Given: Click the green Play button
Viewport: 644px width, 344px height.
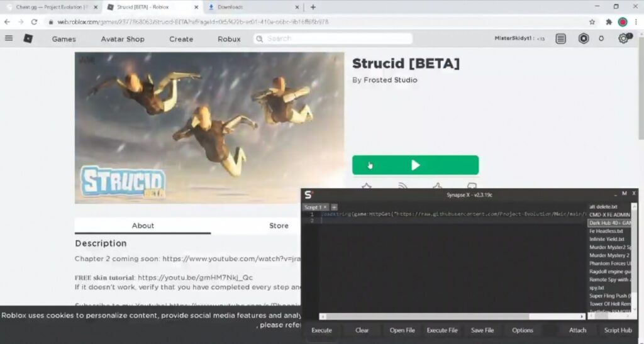Looking at the screenshot, I should coord(415,165).
